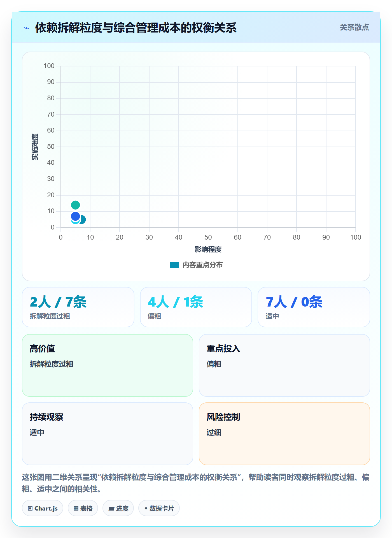Click the lightning bolt icon beside the title

tap(27, 28)
